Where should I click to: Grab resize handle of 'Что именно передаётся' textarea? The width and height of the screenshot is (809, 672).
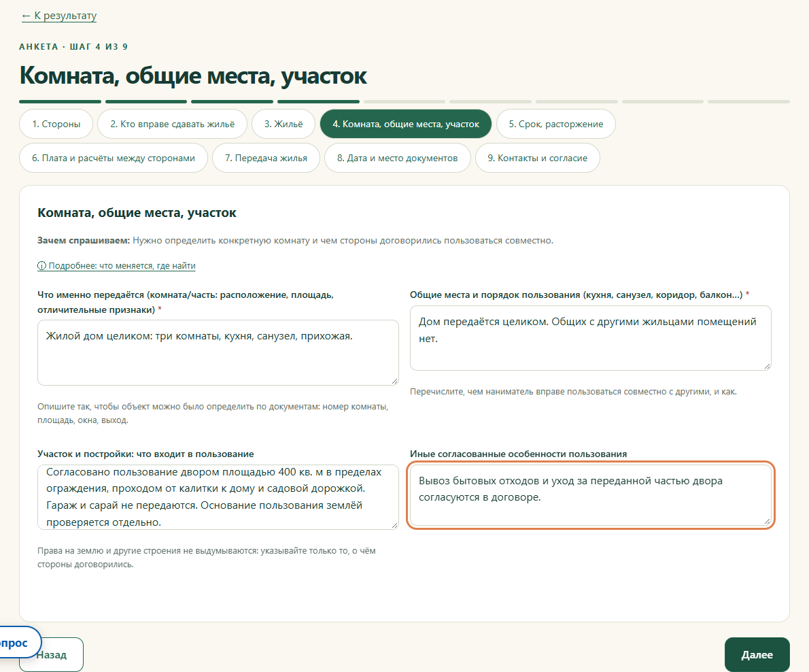395,381
